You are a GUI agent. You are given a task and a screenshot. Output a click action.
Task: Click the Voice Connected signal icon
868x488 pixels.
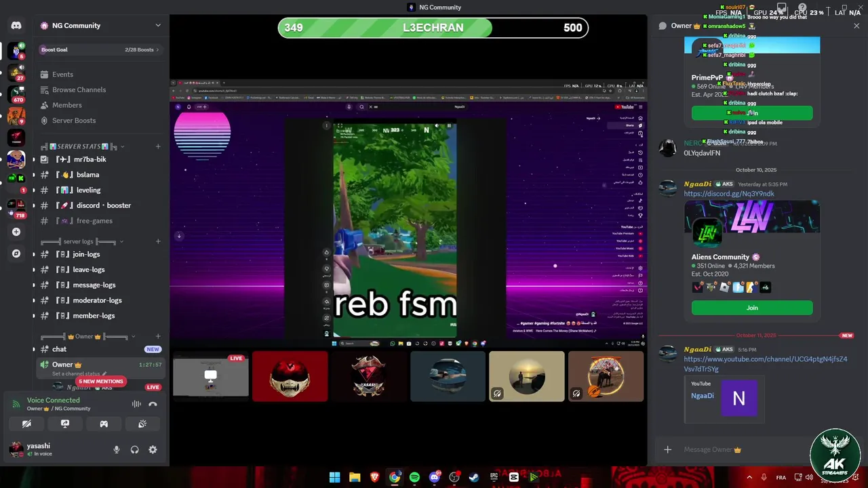tap(16, 404)
